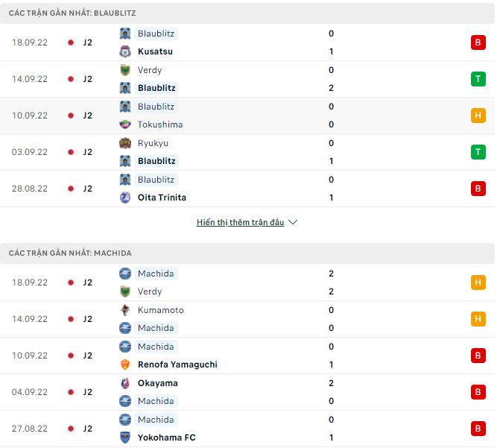Expand list via 'Hiển thị thêm trận đấu' chevron
This screenshot has height=448, width=503.
click(293, 223)
